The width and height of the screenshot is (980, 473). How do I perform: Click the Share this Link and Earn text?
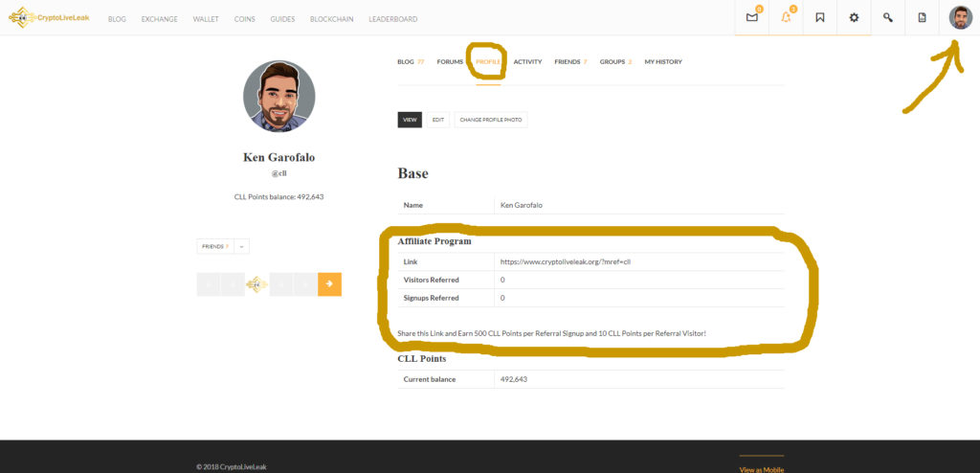coord(552,333)
